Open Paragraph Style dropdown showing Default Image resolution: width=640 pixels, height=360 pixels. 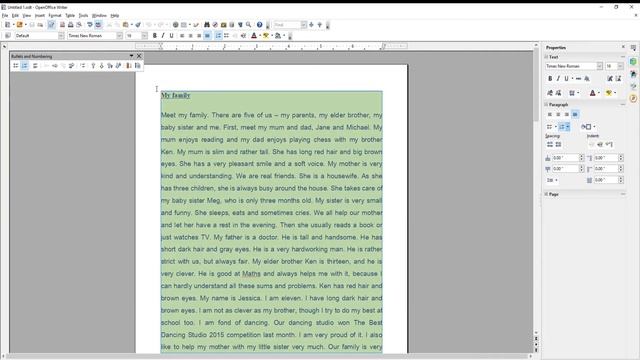(61, 36)
